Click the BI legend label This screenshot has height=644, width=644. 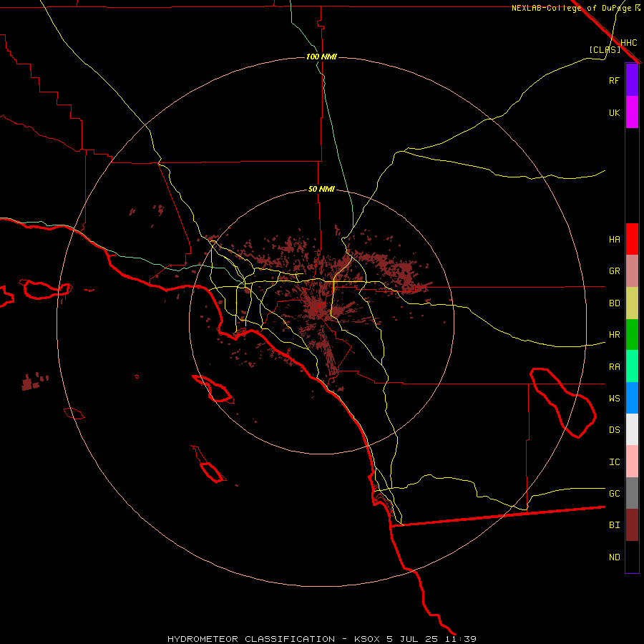[x=614, y=525]
